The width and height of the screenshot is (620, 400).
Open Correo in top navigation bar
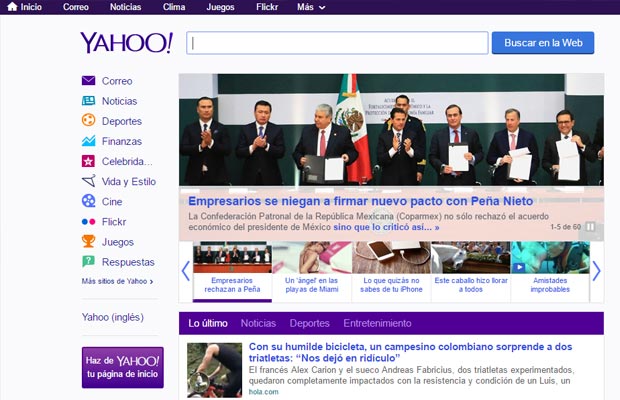[76, 7]
